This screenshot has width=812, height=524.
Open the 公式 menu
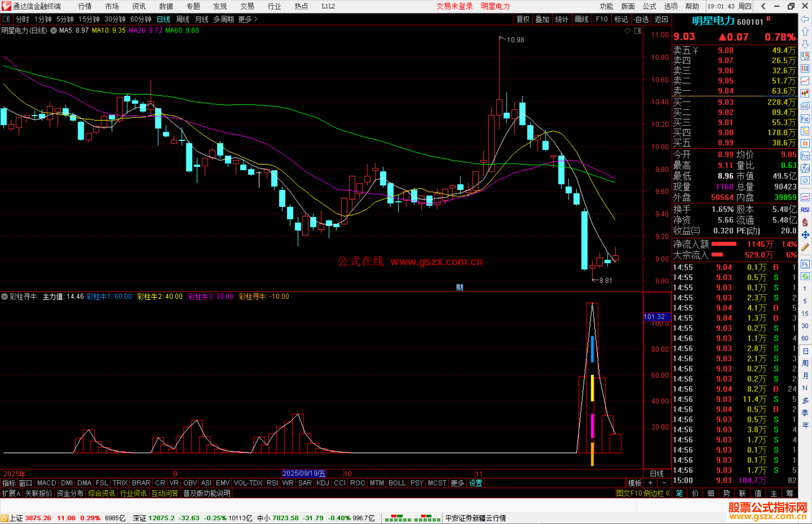point(649,6)
